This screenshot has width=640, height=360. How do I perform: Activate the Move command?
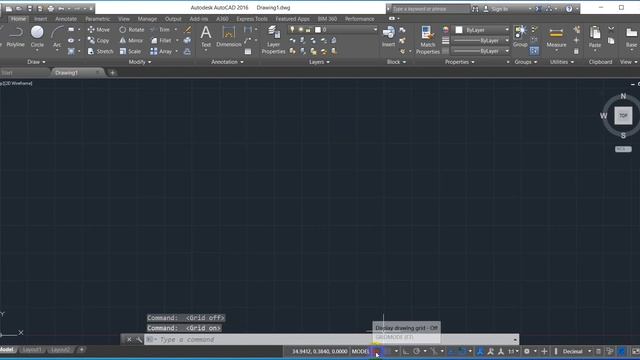coord(98,30)
